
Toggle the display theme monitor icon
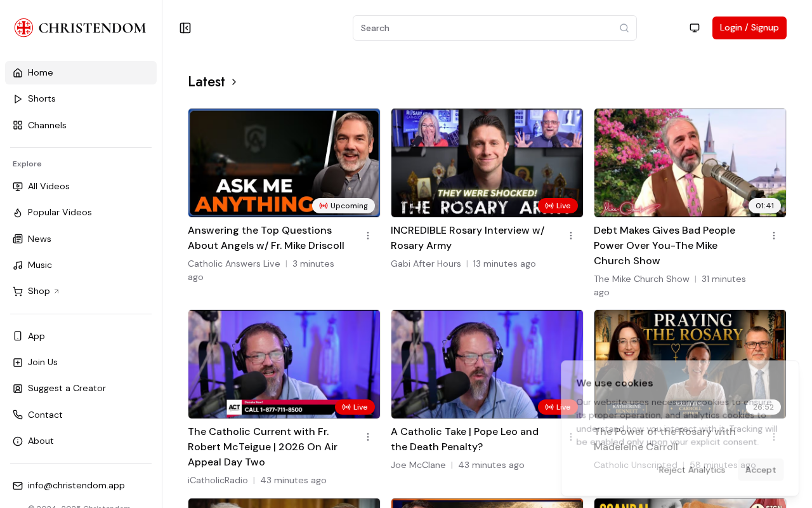(x=695, y=28)
